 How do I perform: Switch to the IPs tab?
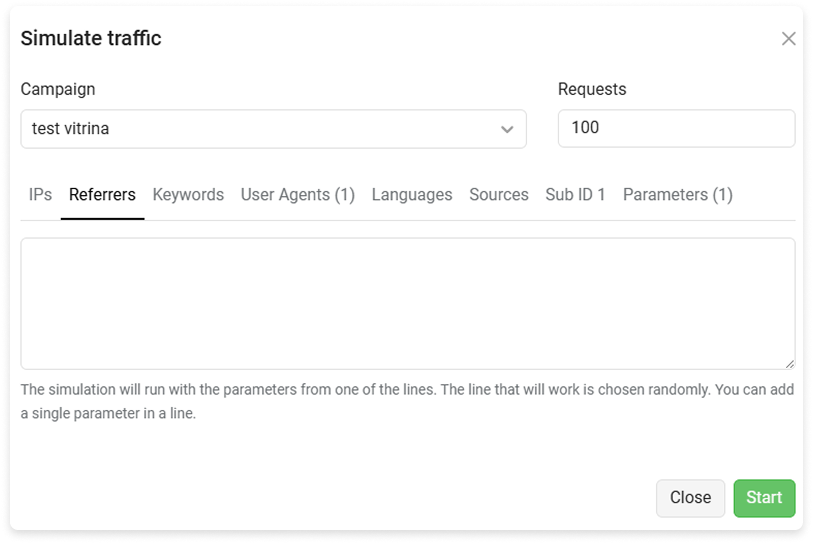[x=40, y=194]
